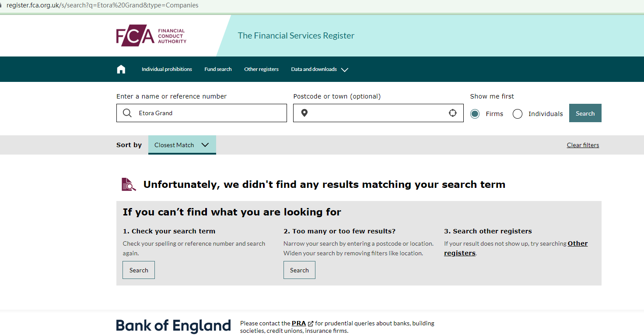Image resolution: width=644 pixels, height=335 pixels.
Task: Click the location pin icon
Action: (x=304, y=113)
